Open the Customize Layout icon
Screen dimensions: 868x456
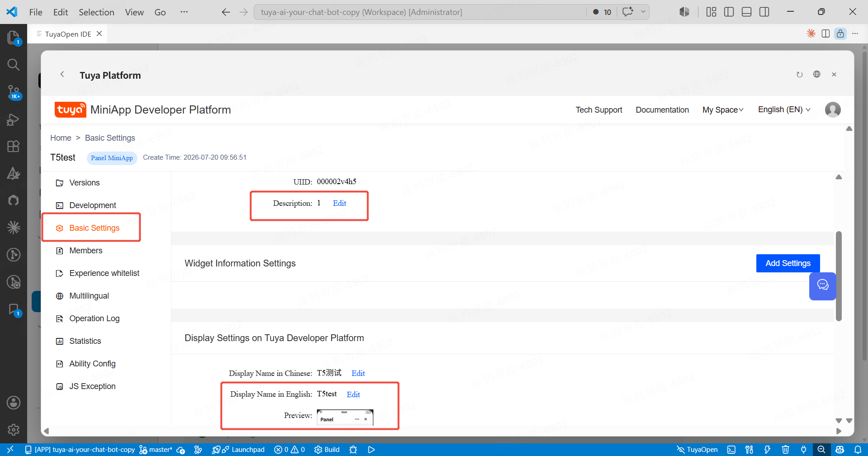(x=711, y=12)
